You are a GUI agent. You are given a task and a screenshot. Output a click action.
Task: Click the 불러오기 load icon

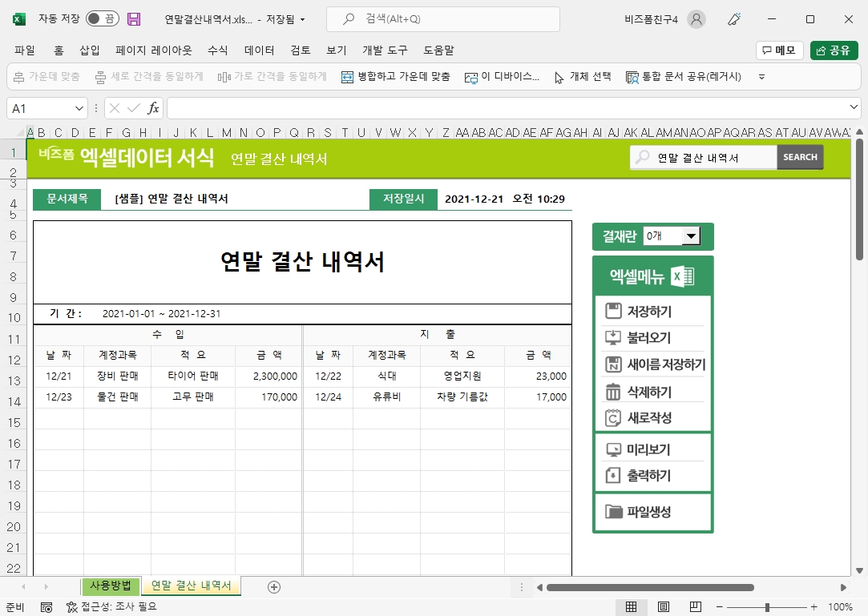tap(613, 338)
